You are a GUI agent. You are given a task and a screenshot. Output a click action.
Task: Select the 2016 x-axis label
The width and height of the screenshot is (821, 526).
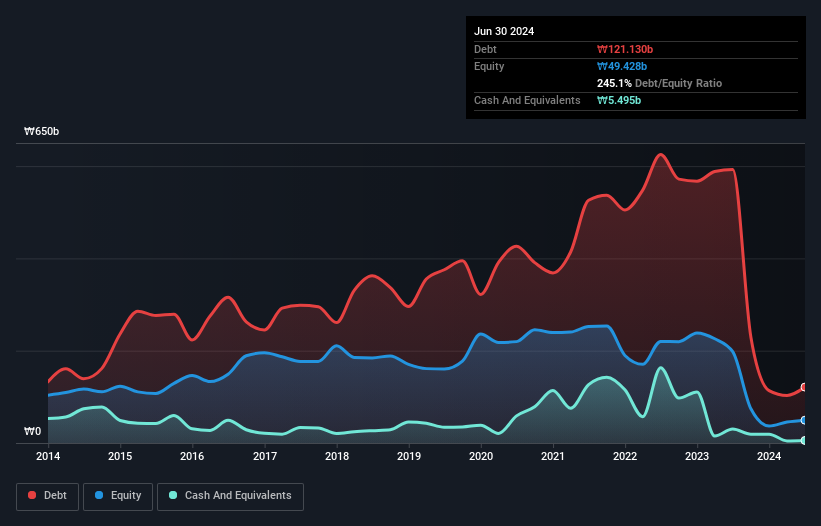pyautogui.click(x=192, y=456)
